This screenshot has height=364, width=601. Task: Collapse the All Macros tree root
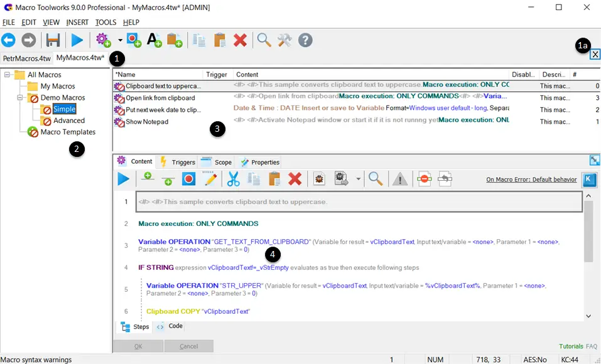(x=8, y=75)
